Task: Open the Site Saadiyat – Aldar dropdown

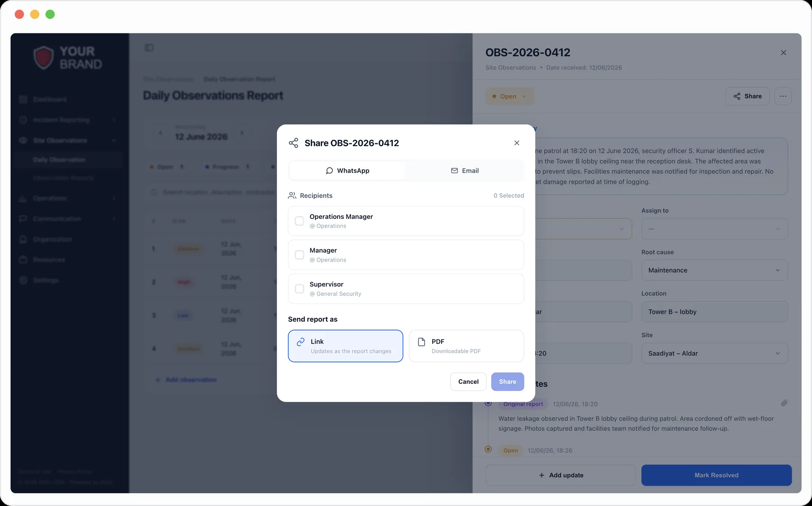Action: tap(715, 353)
